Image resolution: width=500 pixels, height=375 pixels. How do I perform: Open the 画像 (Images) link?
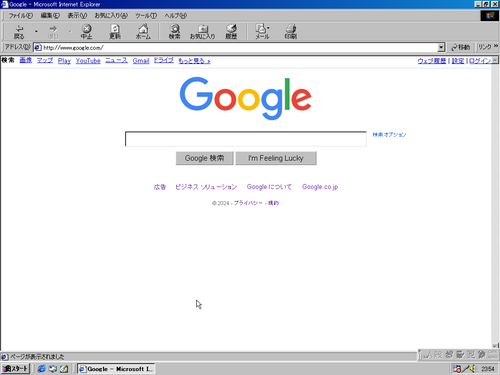tap(26, 60)
